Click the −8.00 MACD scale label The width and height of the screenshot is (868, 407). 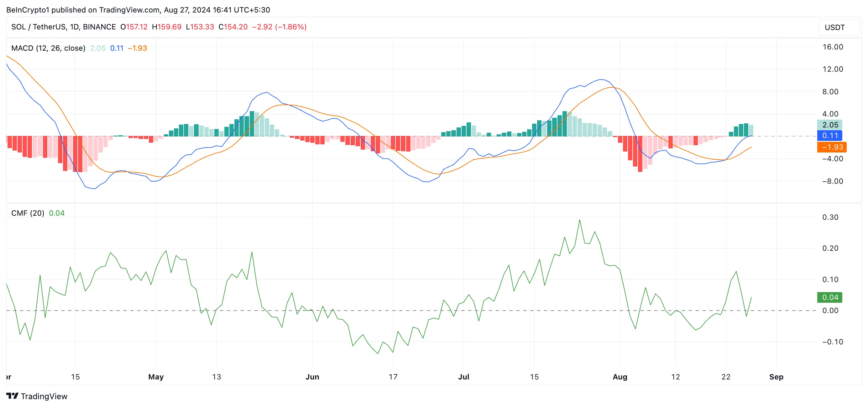pos(833,181)
